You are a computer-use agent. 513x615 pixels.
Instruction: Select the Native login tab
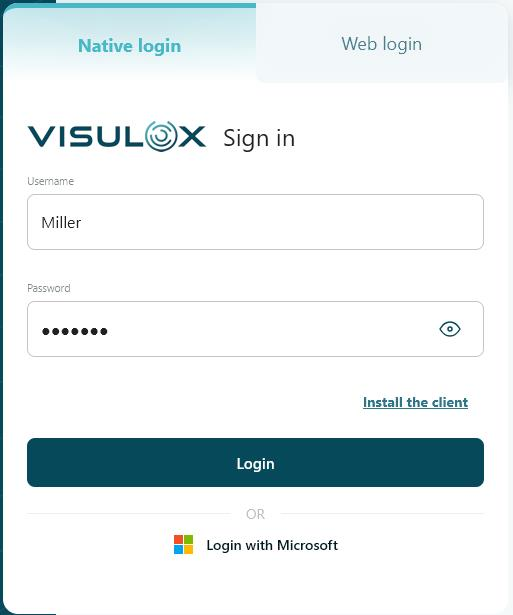(x=129, y=45)
